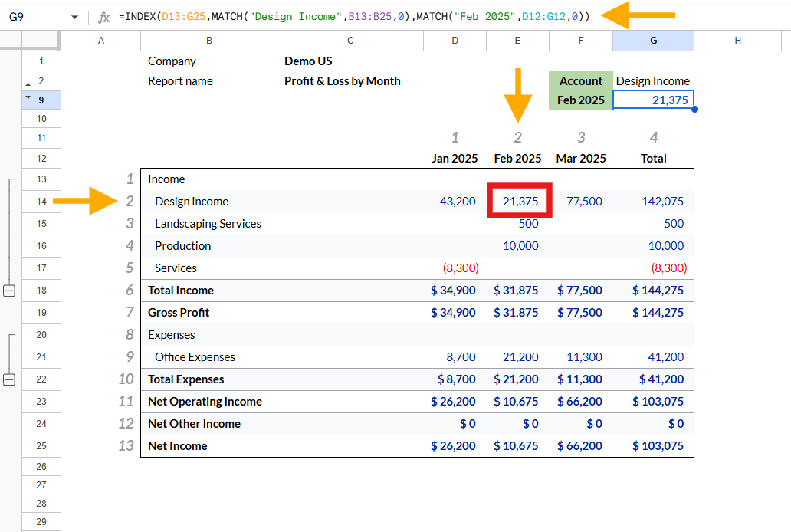Select the Feb 2025 column heading cell
Screen dimensions: 791x532
click(x=517, y=159)
